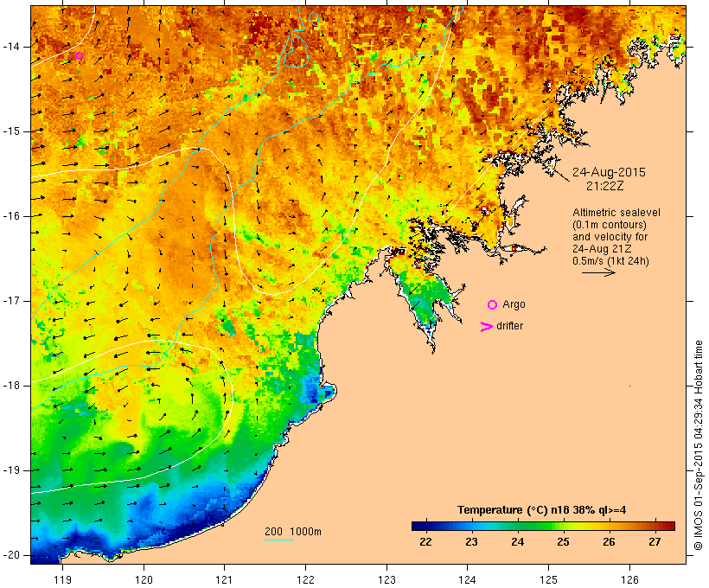The image size is (709, 588).
Task: Click the -17 latitude axis label
Action: [x=10, y=301]
